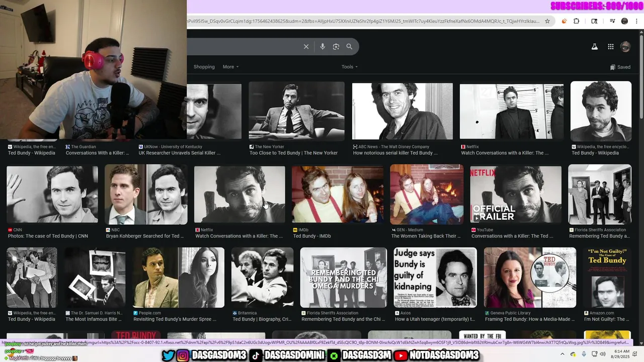The image size is (644, 362).
Task: Clear the Google search box with X
Action: [306, 47]
